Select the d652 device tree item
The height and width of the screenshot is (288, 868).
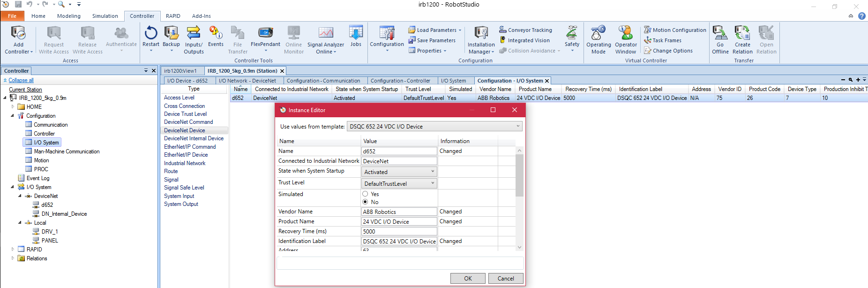47,205
